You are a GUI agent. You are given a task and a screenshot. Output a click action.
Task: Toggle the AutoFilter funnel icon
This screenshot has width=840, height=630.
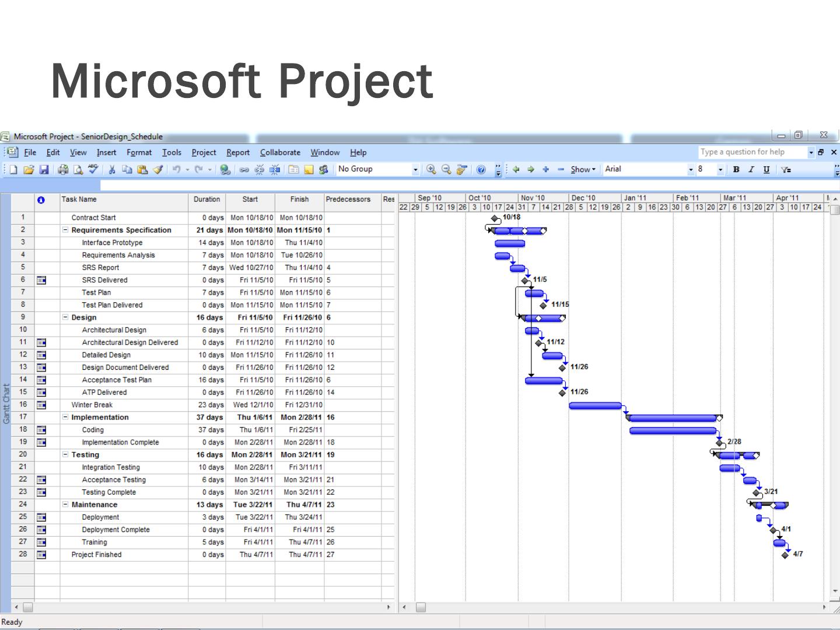(786, 170)
